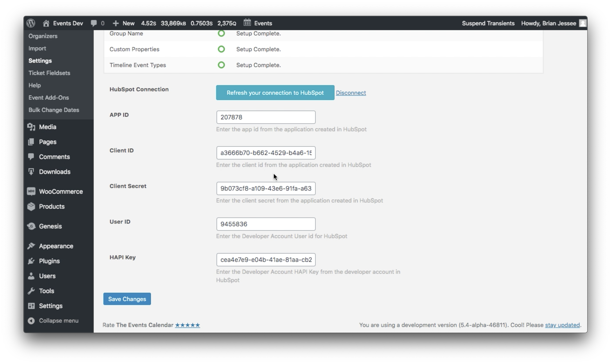
Task: Open the WooCommerce menu label
Action: (x=61, y=191)
